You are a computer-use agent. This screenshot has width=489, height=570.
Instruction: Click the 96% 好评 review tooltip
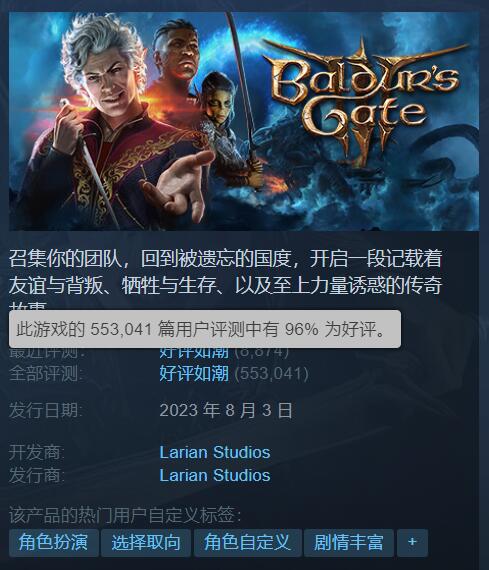(x=205, y=329)
